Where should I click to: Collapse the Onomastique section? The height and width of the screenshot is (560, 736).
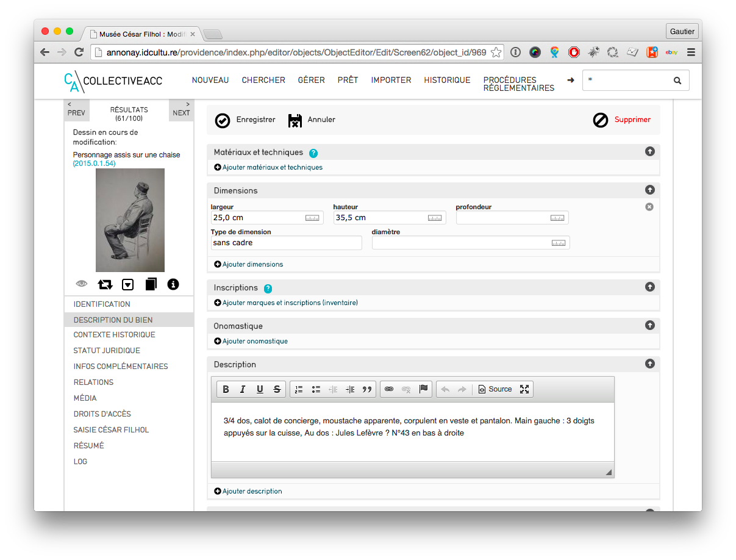(650, 325)
